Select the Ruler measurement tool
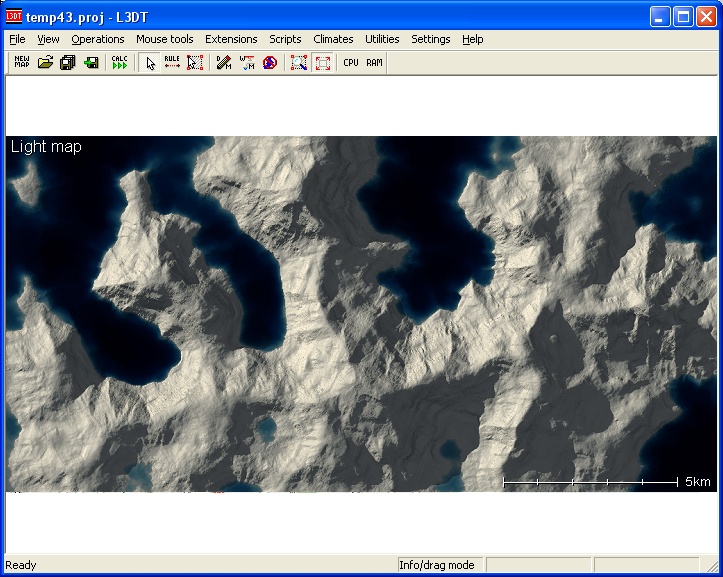Viewport: 723px width, 577px height. click(172, 63)
